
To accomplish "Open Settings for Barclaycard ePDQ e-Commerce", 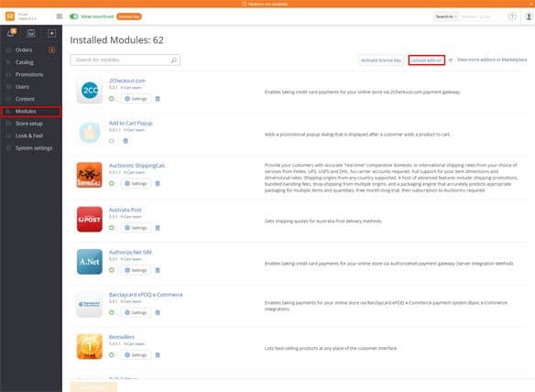I will [136, 312].
